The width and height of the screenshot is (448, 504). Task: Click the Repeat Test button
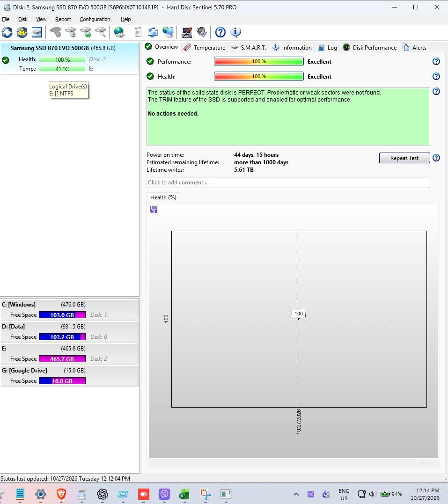tap(404, 158)
